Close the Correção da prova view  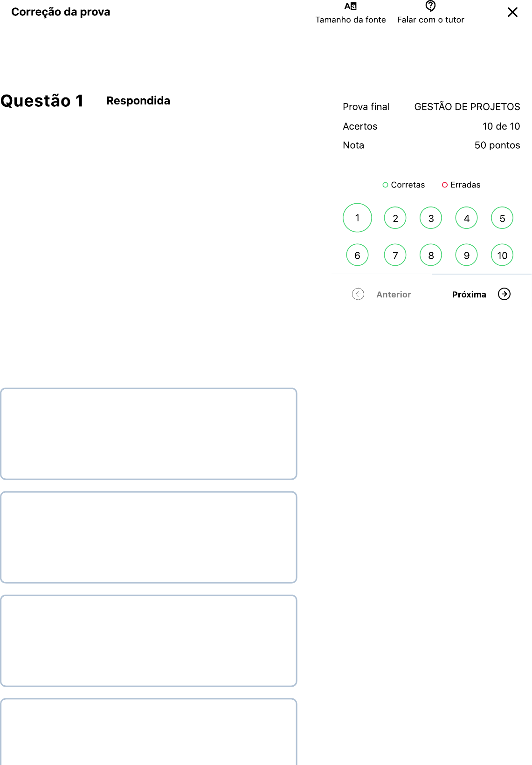[512, 12]
